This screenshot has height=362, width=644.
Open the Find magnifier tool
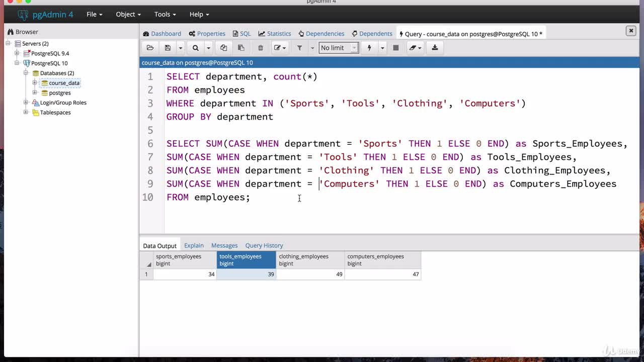click(195, 48)
